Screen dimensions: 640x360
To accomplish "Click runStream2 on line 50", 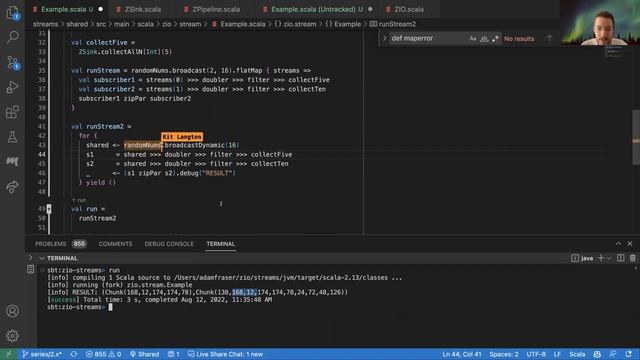I will pyautogui.click(x=97, y=218).
